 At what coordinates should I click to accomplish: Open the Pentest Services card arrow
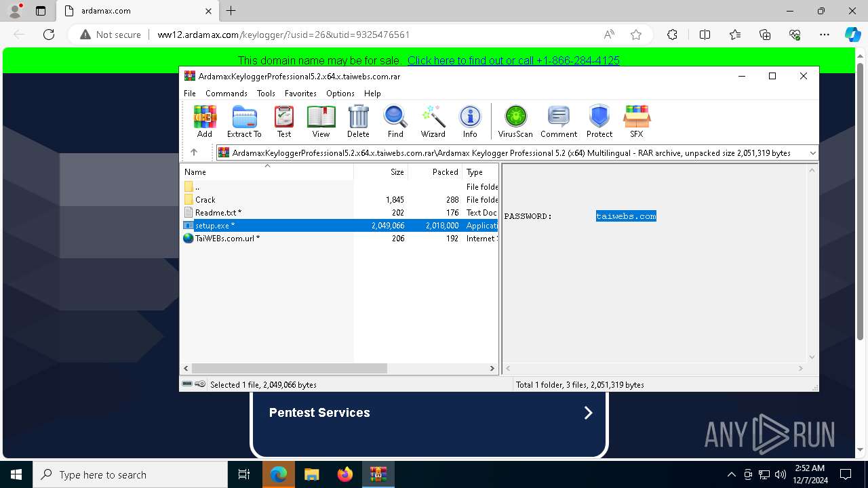click(x=588, y=413)
